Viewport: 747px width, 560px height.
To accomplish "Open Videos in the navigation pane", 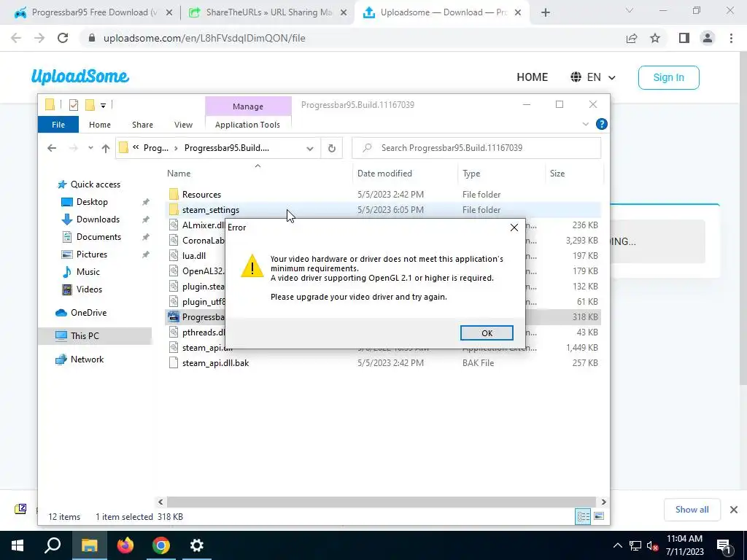I will pyautogui.click(x=89, y=289).
